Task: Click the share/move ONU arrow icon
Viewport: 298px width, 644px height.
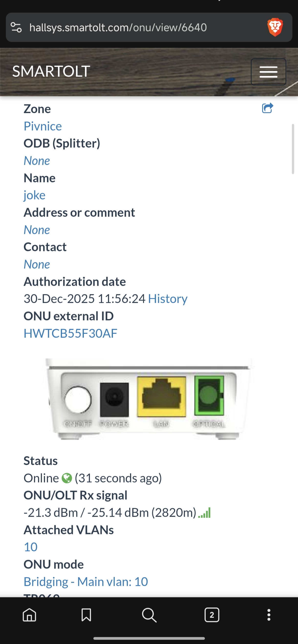Action: point(267,108)
